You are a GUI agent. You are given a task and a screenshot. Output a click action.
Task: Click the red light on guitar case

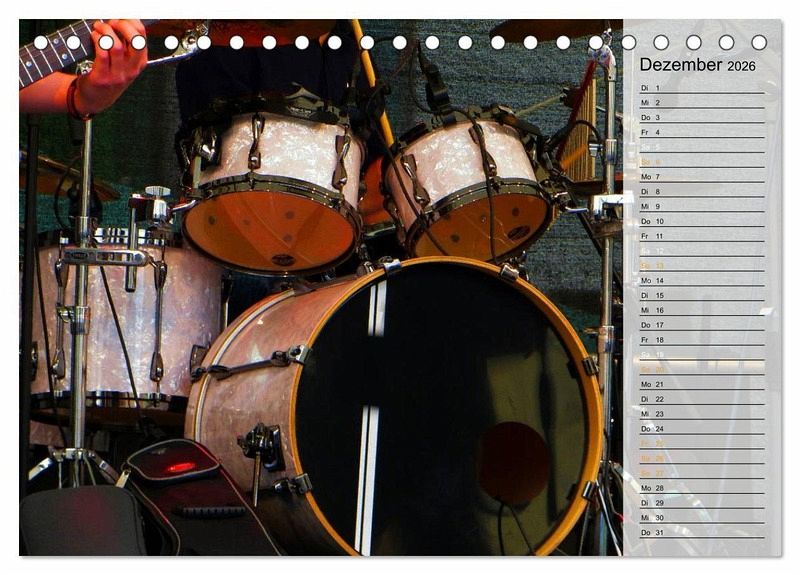pyautogui.click(x=180, y=467)
